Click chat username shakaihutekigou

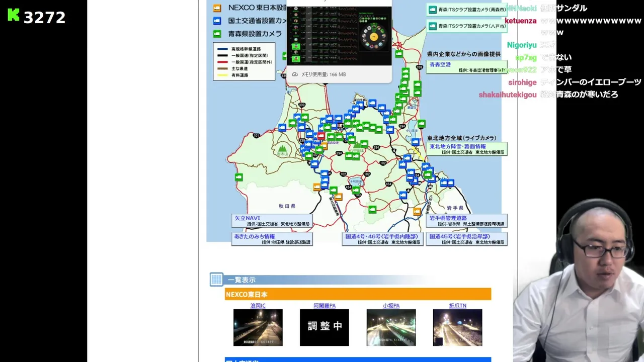(x=508, y=95)
